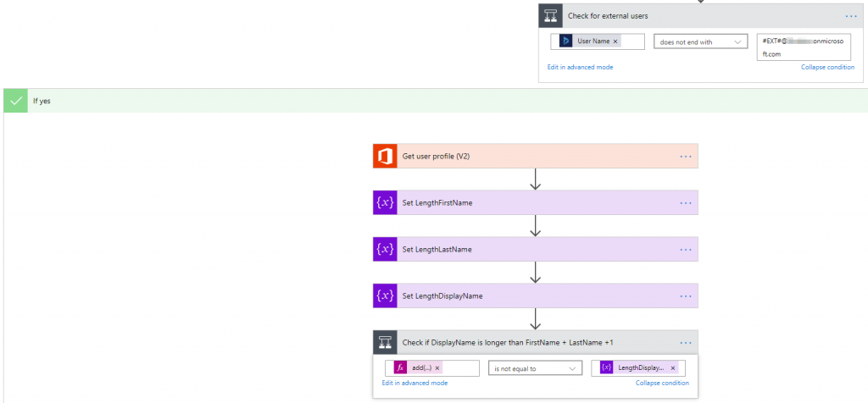Click the #EXT# value input field
Viewport: 868px width, 403px height.
click(804, 47)
